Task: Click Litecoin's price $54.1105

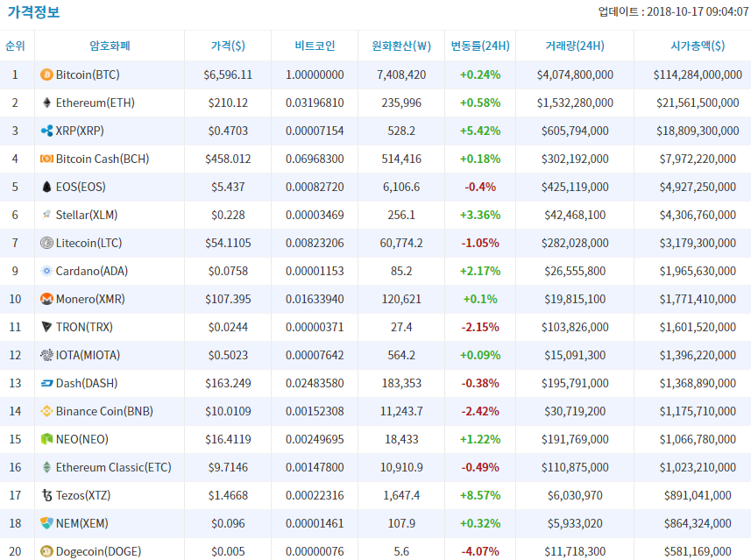Action: (228, 243)
